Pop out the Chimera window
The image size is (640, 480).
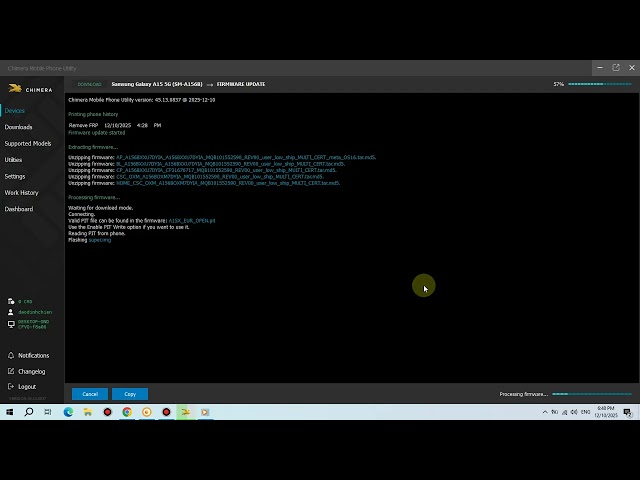[x=616, y=68]
